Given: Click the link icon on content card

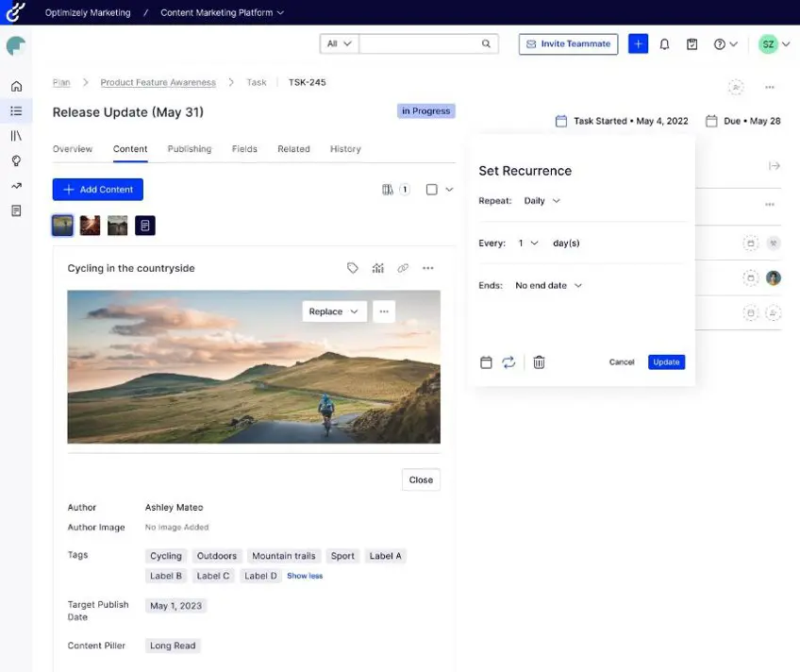Looking at the screenshot, I should pyautogui.click(x=403, y=268).
